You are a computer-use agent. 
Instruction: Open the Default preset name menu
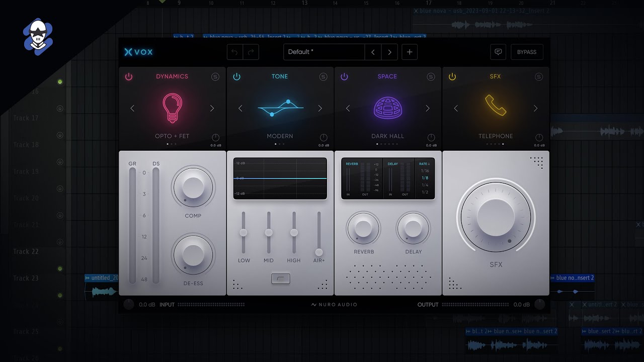[x=324, y=52]
